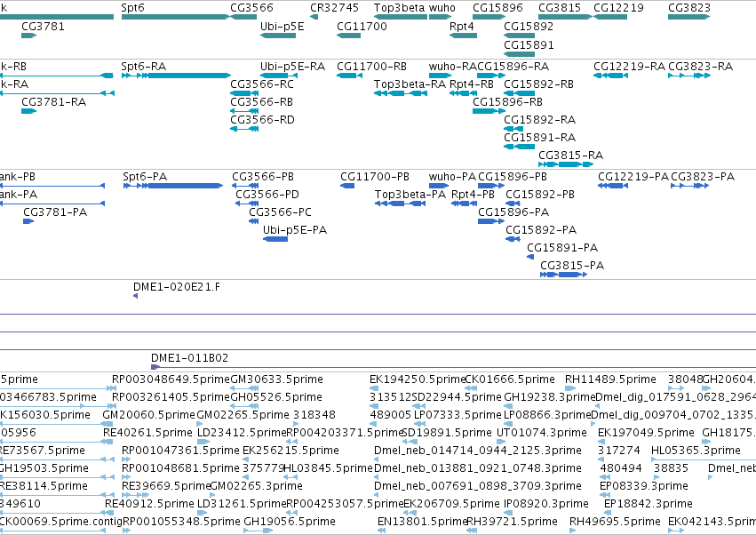This screenshot has height=535, width=756.
Task: Click the CR32745 gene label
Action: pos(334,8)
